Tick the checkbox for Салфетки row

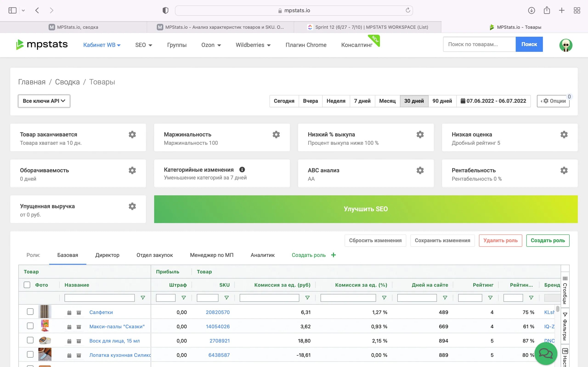tap(30, 312)
